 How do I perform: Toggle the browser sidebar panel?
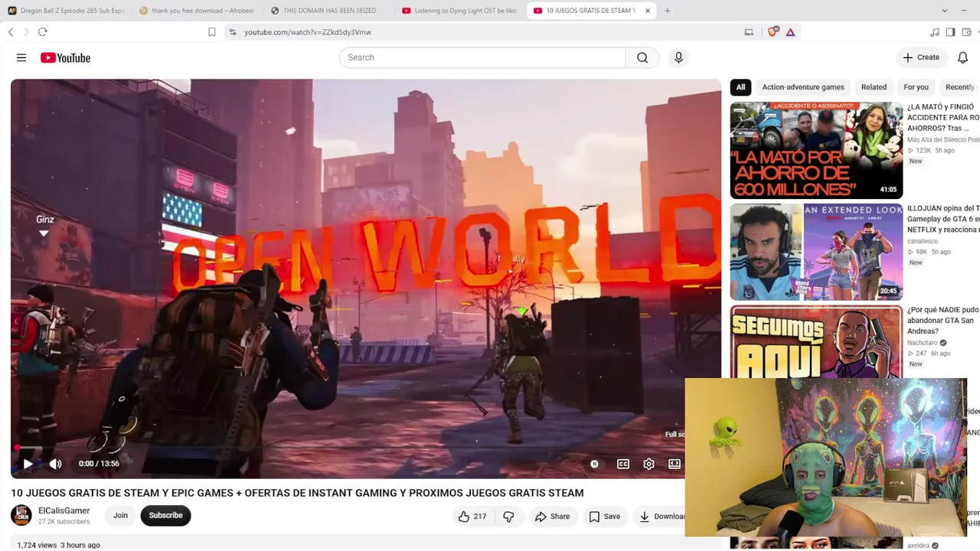[x=950, y=32]
